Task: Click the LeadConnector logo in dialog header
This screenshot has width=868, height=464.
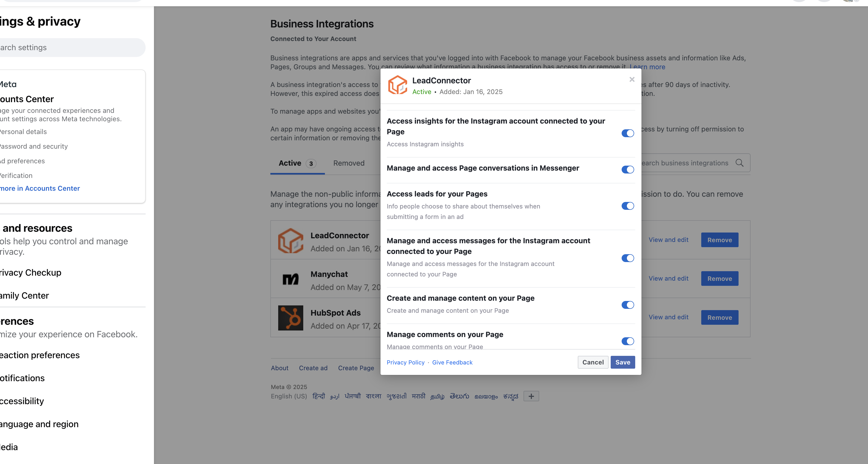Action: click(x=398, y=85)
